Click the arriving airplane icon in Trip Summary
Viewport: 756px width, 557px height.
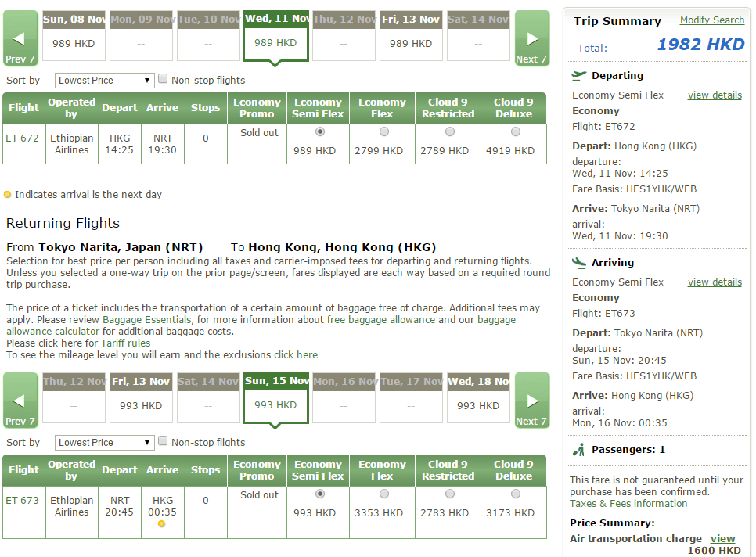click(x=579, y=263)
